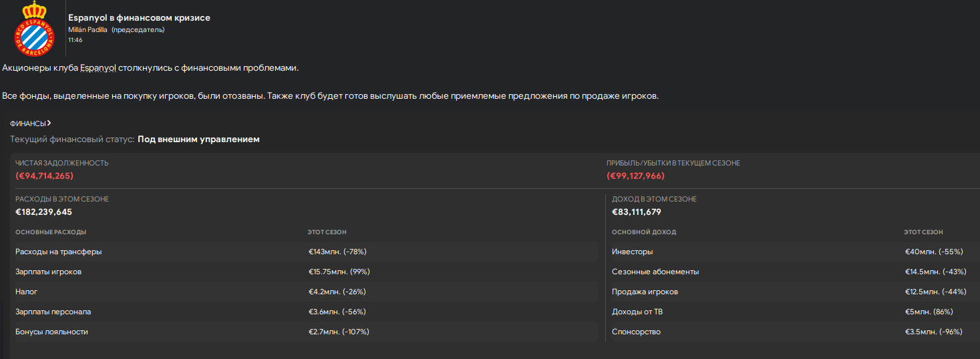Open Millán Padilla's profile link
The height and width of the screenshot is (359, 980).
(88, 29)
